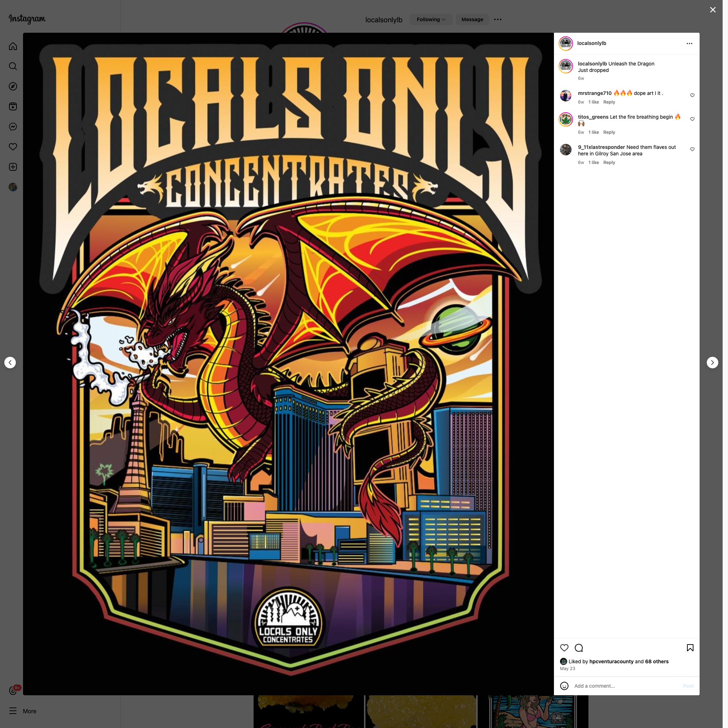Open post options three-dot menu
Screen dimensions: 728x728
[x=689, y=43]
